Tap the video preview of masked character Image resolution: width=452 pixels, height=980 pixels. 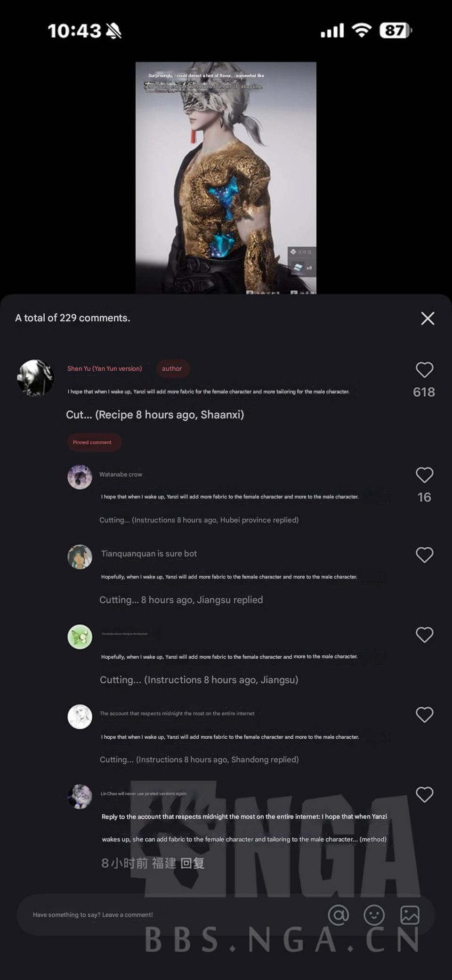pos(226,178)
